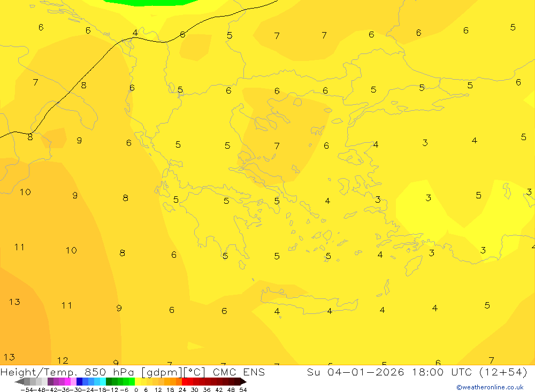This screenshot has height=392, width=535.
Task: Click the '[gdpm]' unit label
Action: [162, 372]
